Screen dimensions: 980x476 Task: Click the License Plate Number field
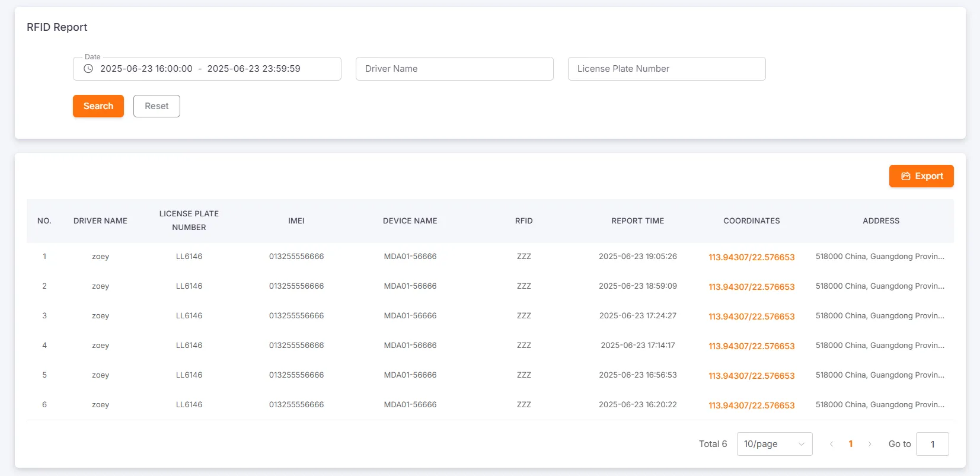666,69
